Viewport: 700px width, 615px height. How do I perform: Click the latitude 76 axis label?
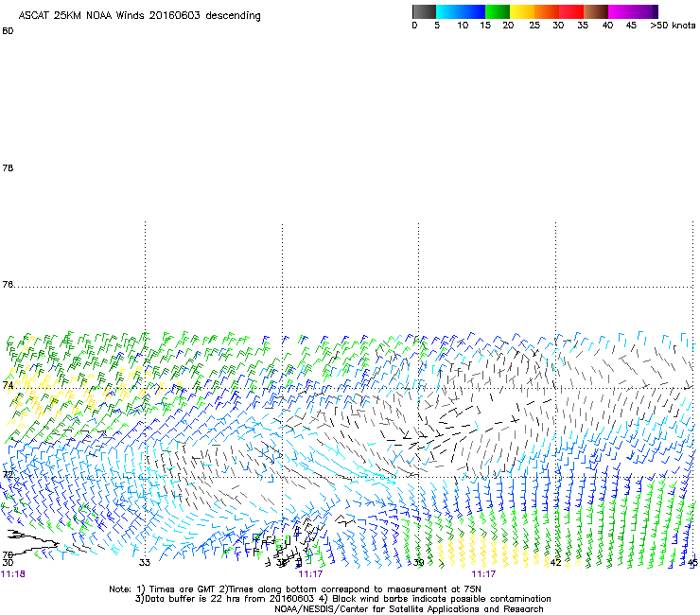8,284
